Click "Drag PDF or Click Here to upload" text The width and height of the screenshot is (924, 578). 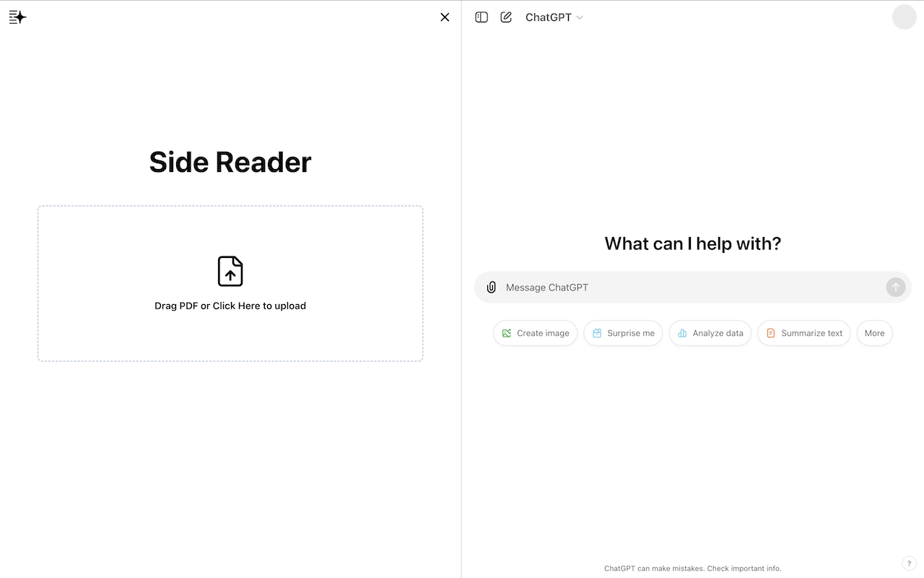[230, 306]
